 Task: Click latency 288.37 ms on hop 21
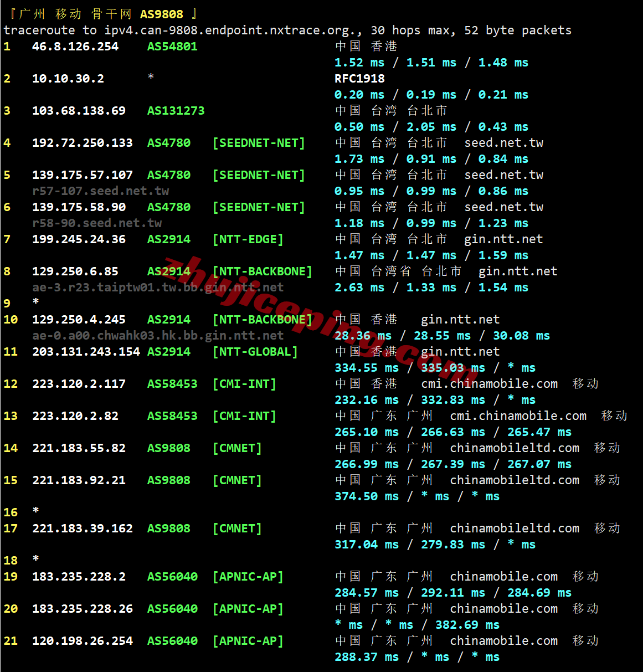367,657
